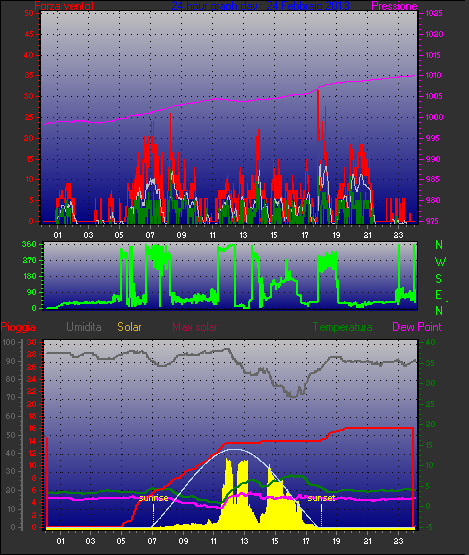The width and height of the screenshot is (469, 555).
Task: Click the 1010 pressure scale value
Action: click(x=433, y=75)
